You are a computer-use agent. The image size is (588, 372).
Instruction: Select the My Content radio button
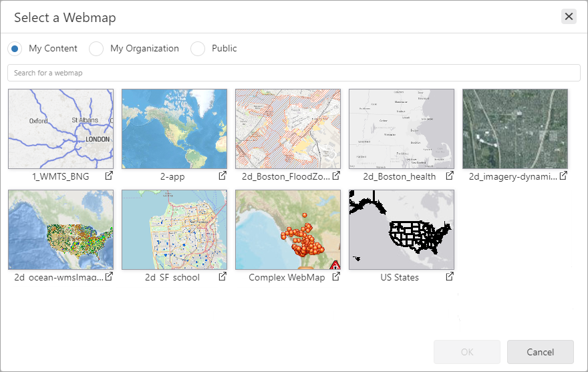click(15, 49)
